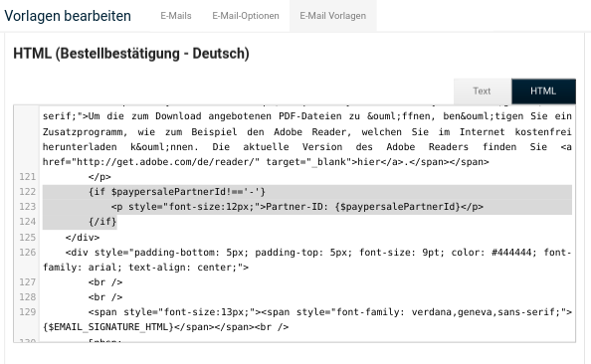Click the second <br /> on line 128

tap(105, 297)
